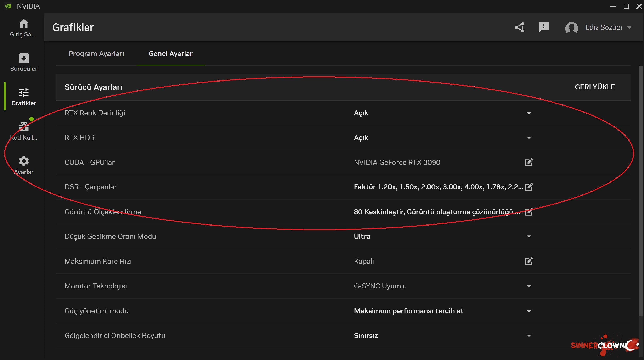Viewport: 644px width, 360px height.
Task: Open the Kod Kullan gift icon
Action: (24, 127)
